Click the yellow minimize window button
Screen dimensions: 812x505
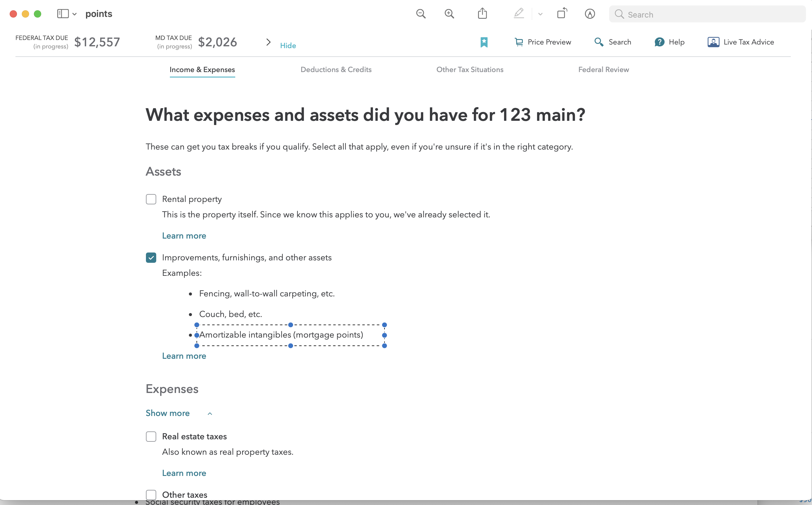point(25,14)
